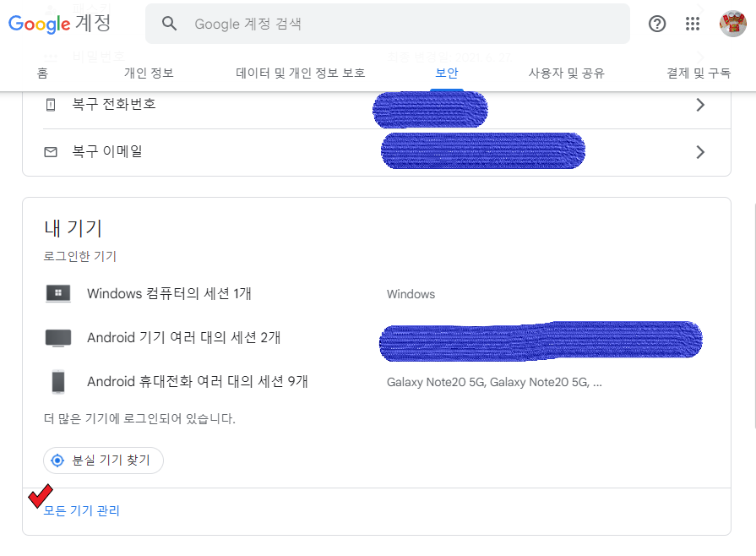756x556 pixels.
Task: Click the 복구 전화번호 phone icon
Action: pos(51,105)
